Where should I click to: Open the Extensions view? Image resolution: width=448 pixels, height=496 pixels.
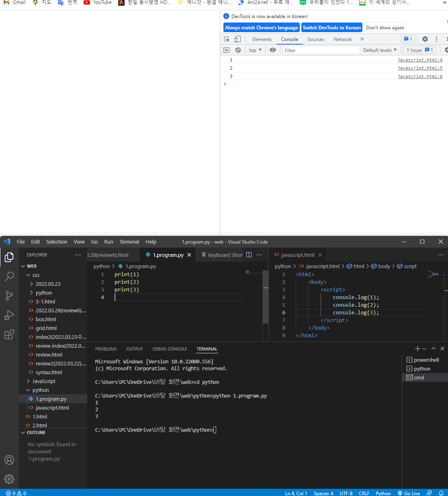coord(9,334)
